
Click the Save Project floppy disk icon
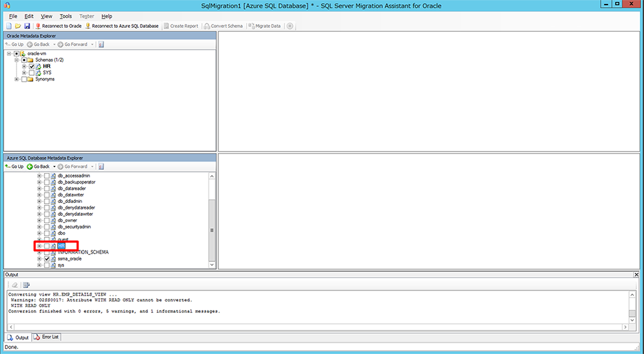[27, 26]
